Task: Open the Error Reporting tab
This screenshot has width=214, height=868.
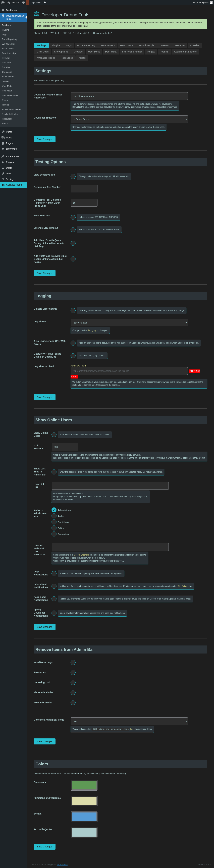Action: [86, 45]
